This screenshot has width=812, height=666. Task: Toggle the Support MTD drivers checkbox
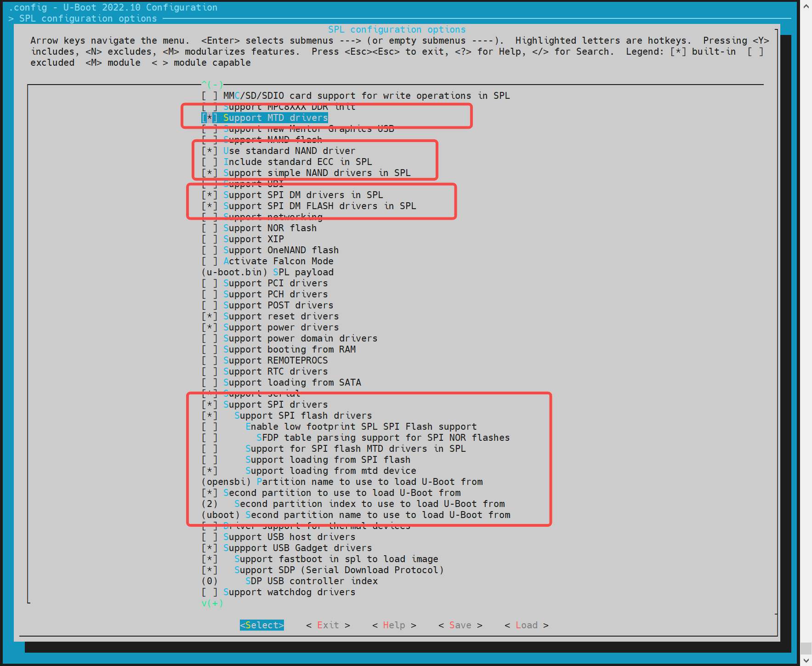click(210, 118)
